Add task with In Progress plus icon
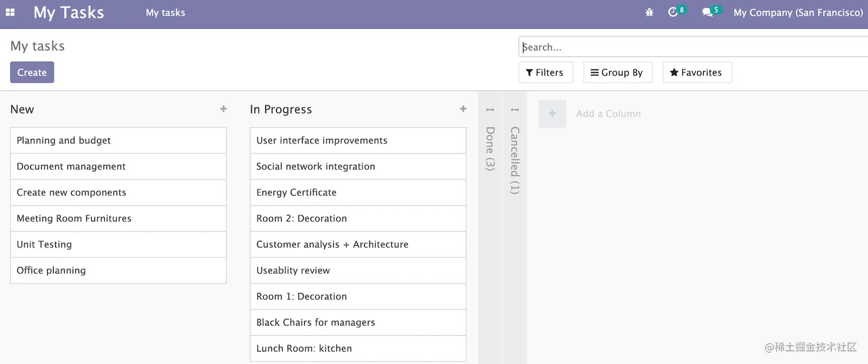The height and width of the screenshot is (364, 868). pyautogui.click(x=463, y=109)
